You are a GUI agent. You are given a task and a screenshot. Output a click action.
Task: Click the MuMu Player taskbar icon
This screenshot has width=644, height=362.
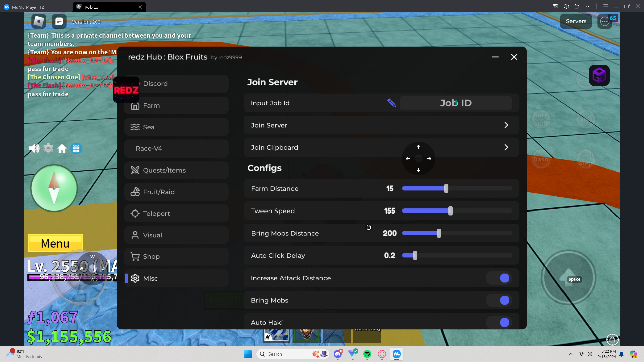[397, 354]
